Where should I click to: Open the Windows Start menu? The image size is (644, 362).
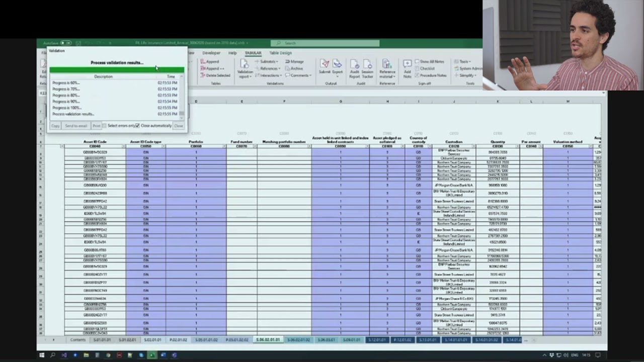[42, 355]
